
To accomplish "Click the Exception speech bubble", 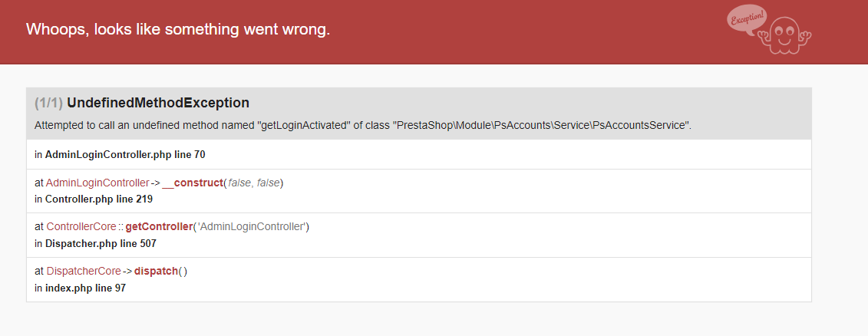I will [x=747, y=20].
